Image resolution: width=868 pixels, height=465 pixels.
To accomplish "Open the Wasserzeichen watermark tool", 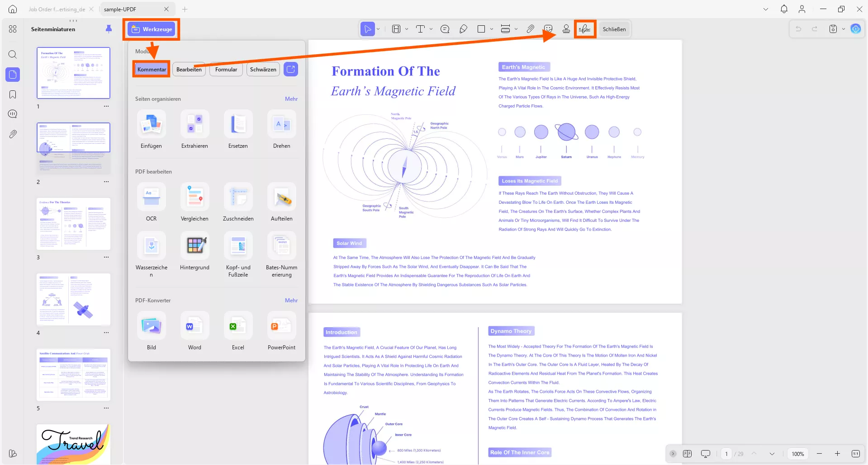I will [x=151, y=245].
